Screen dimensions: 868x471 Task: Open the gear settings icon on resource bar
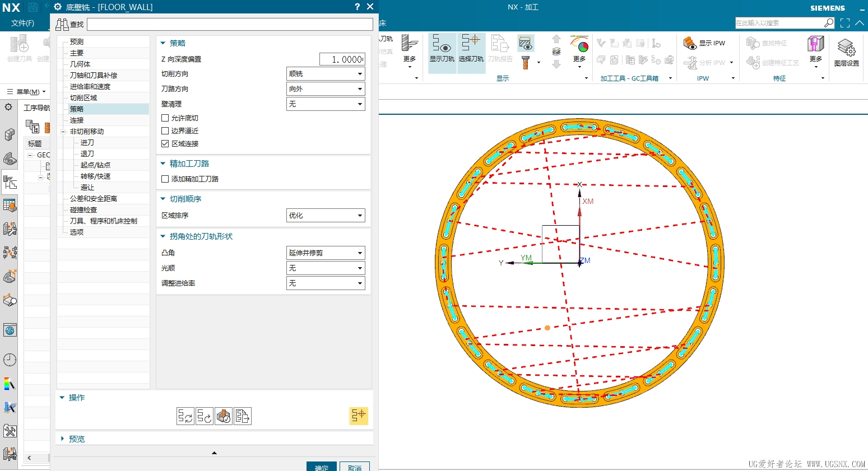click(x=9, y=107)
